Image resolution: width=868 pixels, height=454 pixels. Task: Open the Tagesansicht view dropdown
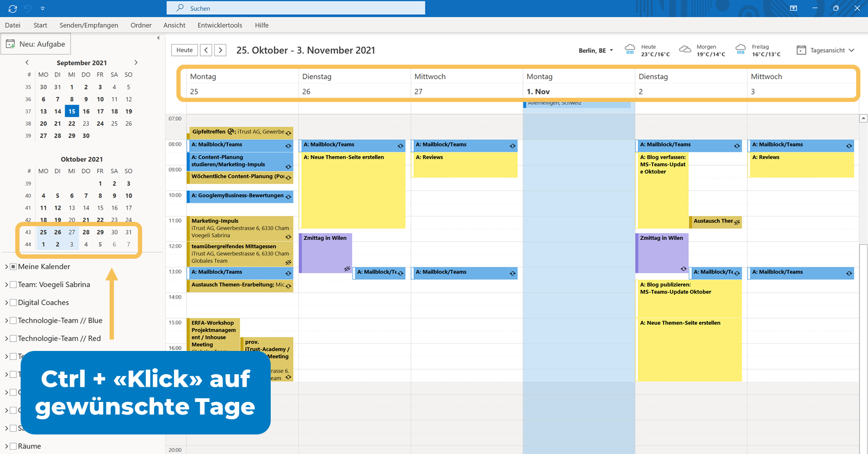(852, 50)
